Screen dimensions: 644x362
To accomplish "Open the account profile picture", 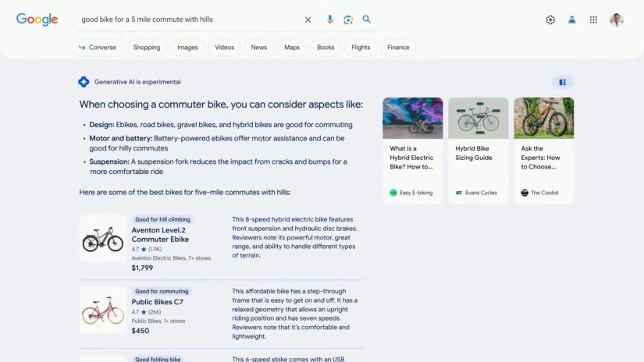I will [x=616, y=20].
